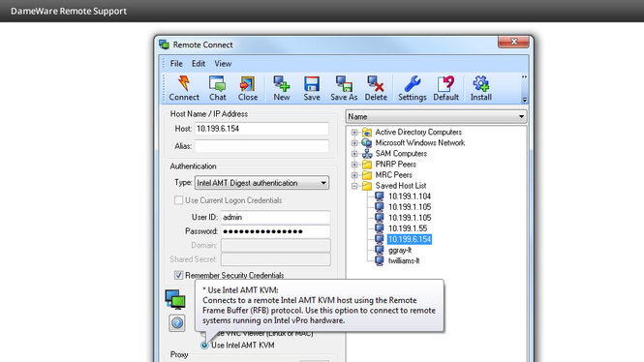644x362 pixels.
Task: Select host 10.199.1.55 in saved list
Action: [x=408, y=228]
